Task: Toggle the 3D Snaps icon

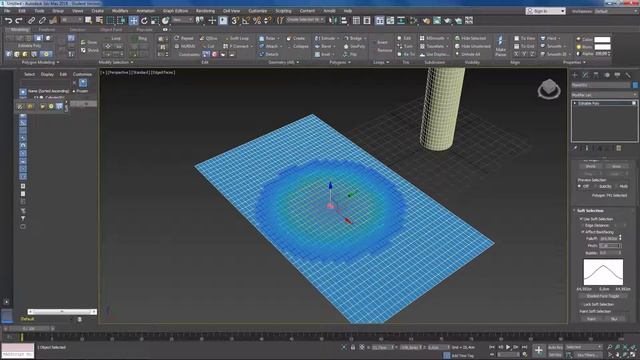Action: (x=235, y=20)
